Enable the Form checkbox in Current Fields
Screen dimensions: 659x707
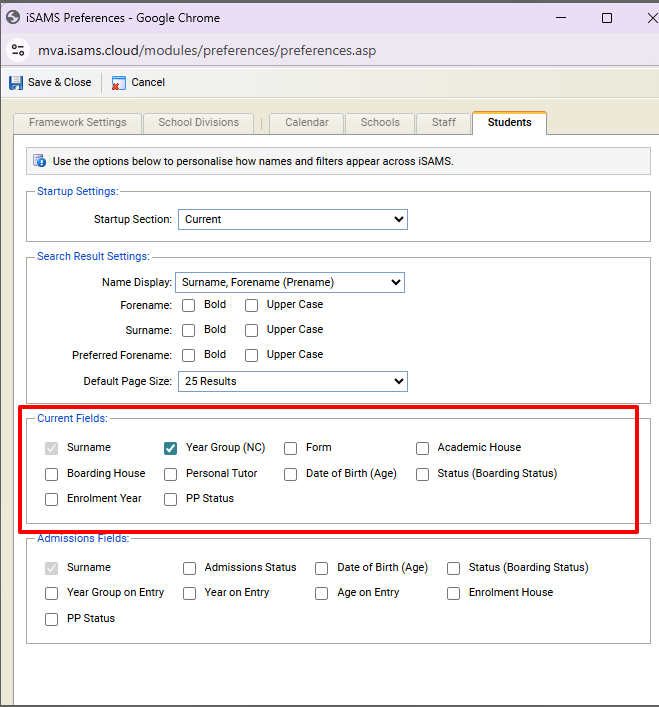click(291, 448)
